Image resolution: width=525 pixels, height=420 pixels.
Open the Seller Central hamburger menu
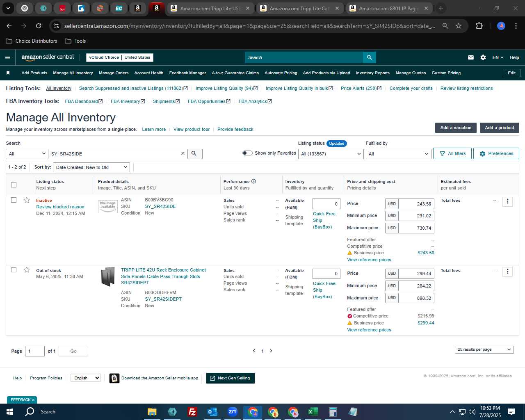(x=8, y=57)
